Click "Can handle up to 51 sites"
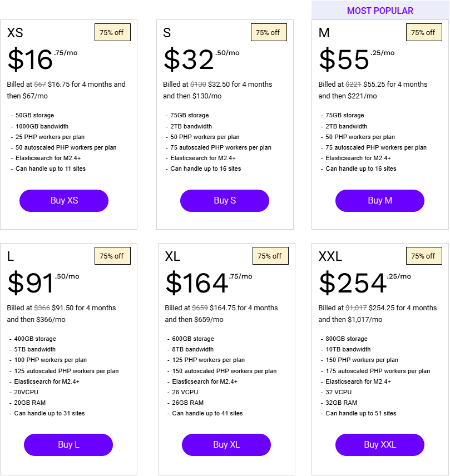This screenshot has height=476, width=450. pos(361,413)
